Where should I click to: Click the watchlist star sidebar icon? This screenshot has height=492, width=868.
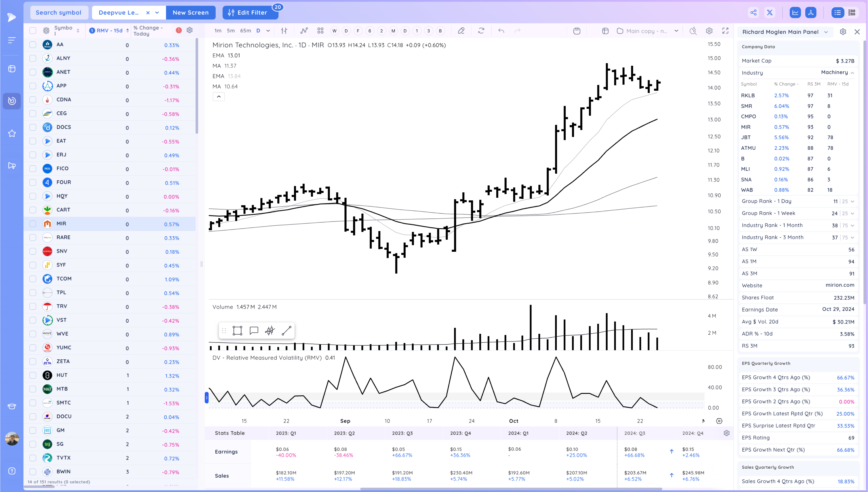click(x=12, y=134)
